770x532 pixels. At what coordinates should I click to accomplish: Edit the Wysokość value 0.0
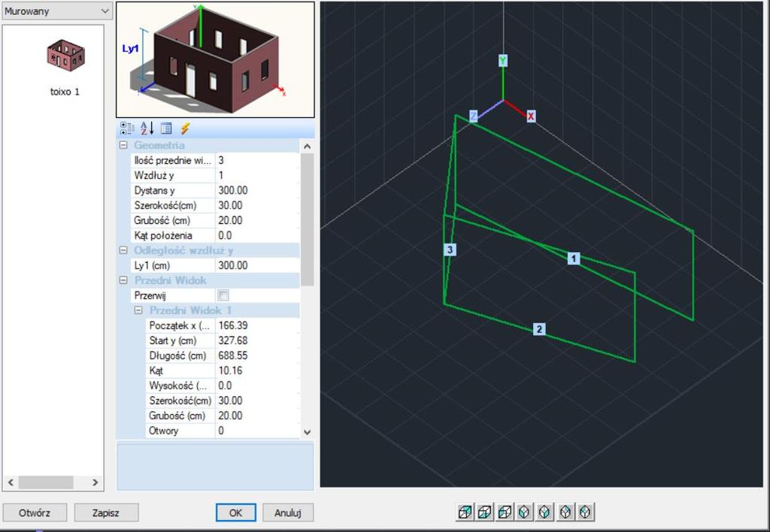[x=257, y=385]
